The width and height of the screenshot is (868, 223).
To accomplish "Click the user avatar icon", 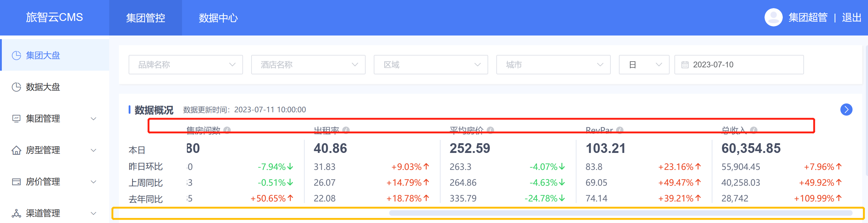I will [x=773, y=17].
